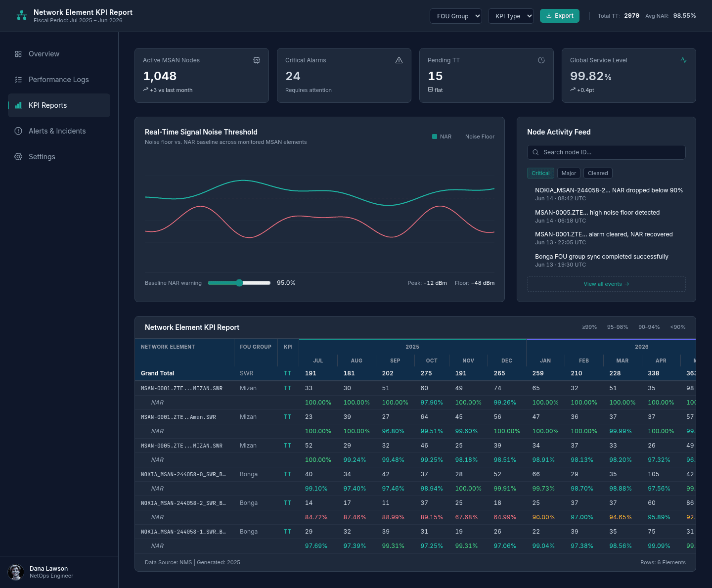Toggle the Major filter chip
The width and height of the screenshot is (712, 588).
coord(569,173)
